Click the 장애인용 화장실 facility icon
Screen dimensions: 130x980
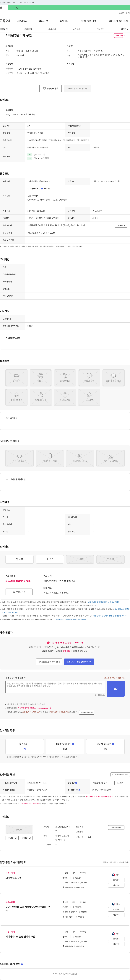pyautogui.click(x=80, y=458)
